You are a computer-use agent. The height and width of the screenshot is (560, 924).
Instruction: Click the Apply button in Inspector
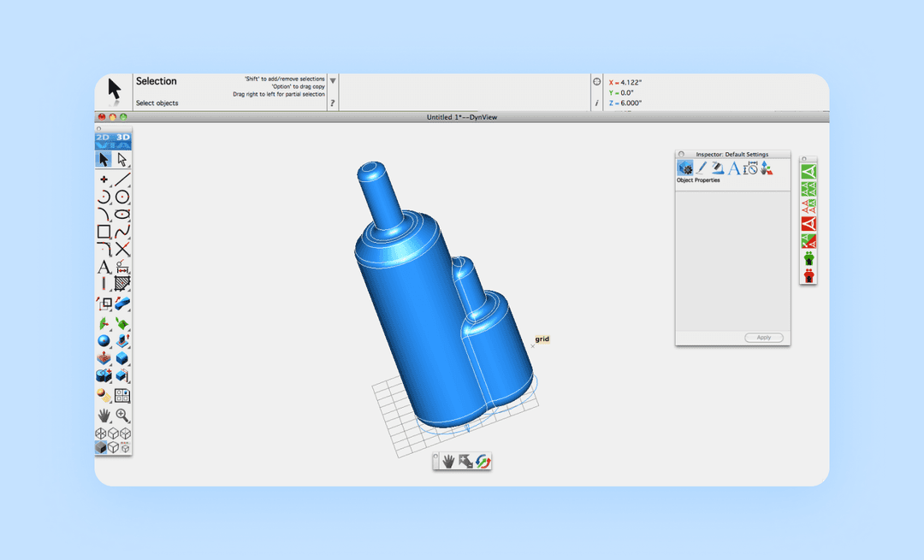coord(764,338)
